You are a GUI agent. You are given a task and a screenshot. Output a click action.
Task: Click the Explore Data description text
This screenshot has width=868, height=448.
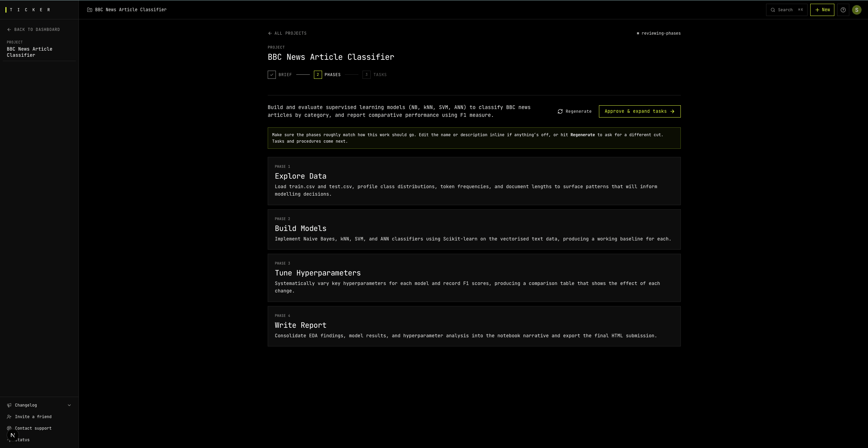pyautogui.click(x=466, y=190)
